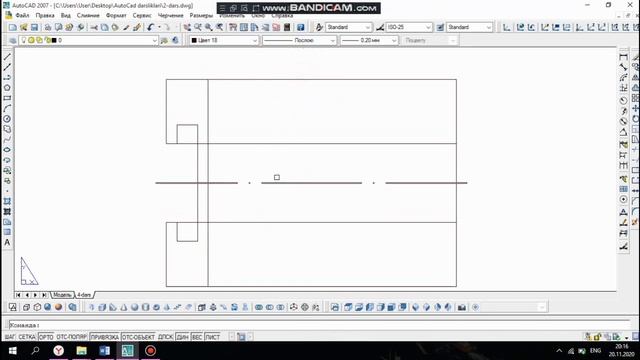Select the Hatch tool in draw toolbar
Viewport: 640px width, 360px height.
coord(7,201)
